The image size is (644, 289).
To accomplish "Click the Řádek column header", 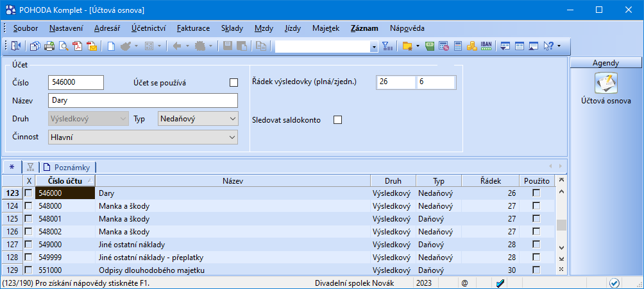I will [x=491, y=181].
